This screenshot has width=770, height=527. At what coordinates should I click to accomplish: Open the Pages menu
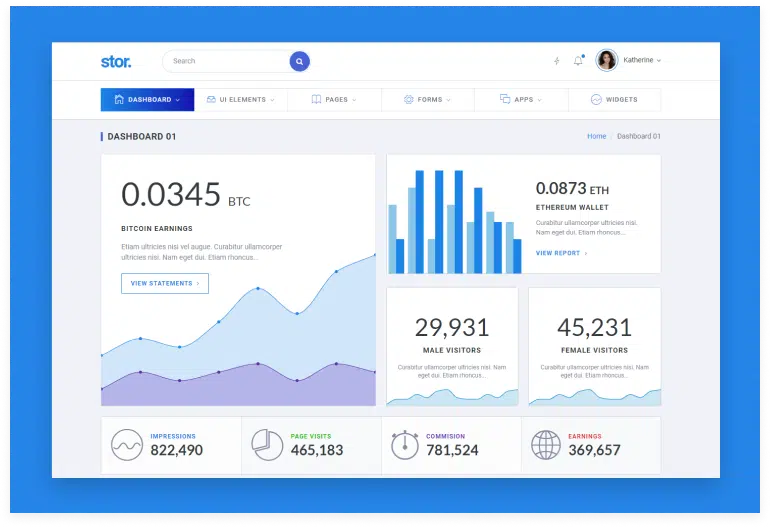335,100
